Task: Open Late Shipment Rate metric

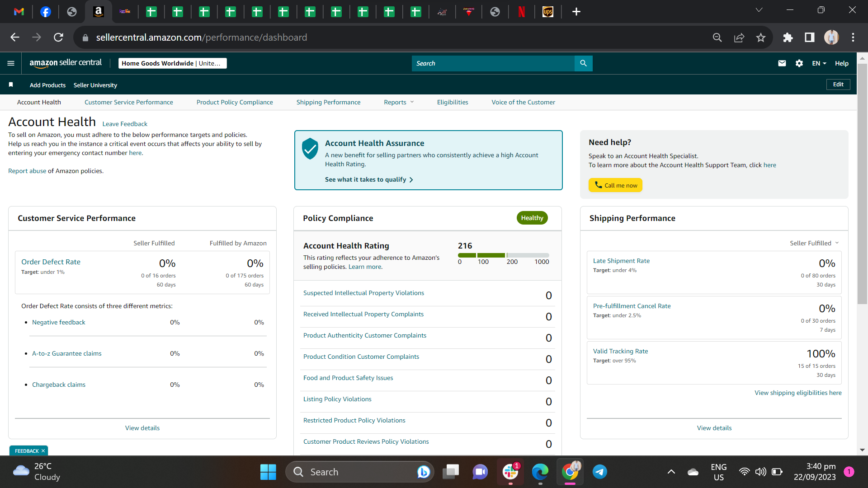Action: [x=621, y=261]
